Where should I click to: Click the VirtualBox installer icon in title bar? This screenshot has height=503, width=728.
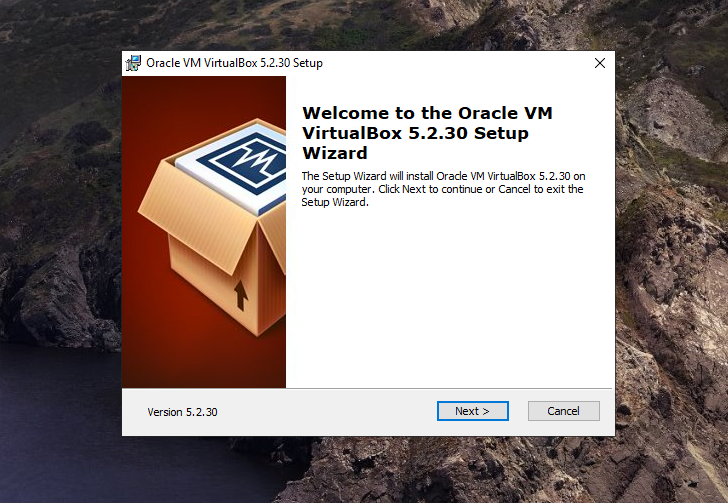click(133, 63)
